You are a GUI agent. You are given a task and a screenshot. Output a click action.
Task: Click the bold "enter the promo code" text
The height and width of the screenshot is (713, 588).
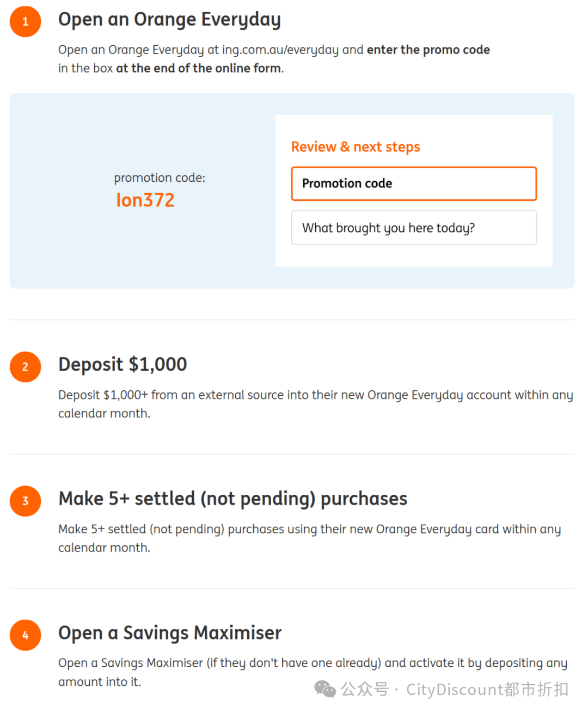point(428,50)
